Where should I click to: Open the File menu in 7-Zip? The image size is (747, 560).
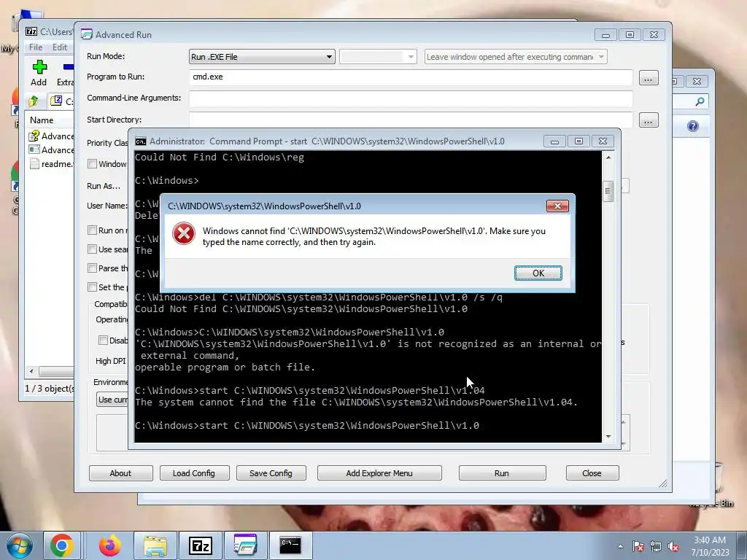pos(35,47)
